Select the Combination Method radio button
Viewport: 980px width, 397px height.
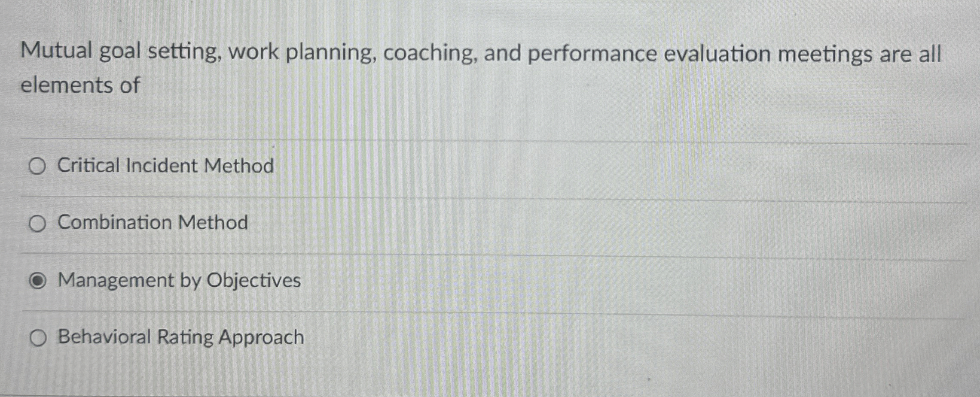tap(38, 223)
